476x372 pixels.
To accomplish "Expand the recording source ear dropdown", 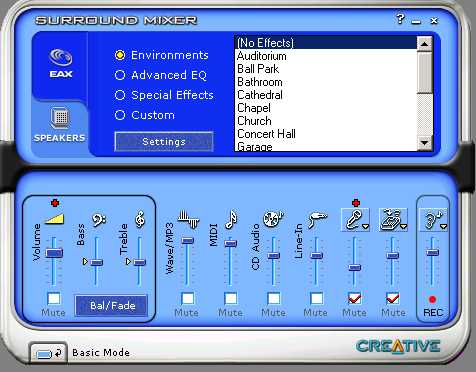I will (443, 227).
